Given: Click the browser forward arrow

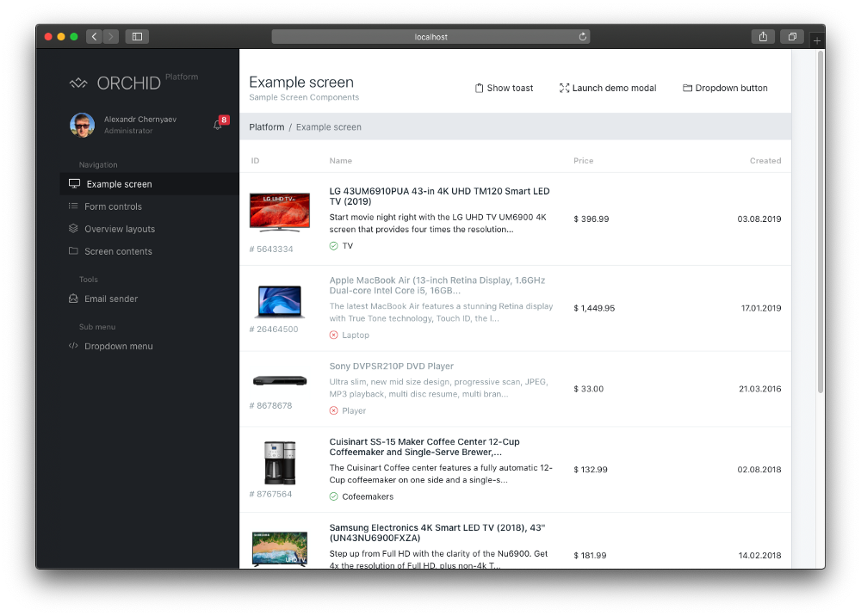Looking at the screenshot, I should point(111,37).
